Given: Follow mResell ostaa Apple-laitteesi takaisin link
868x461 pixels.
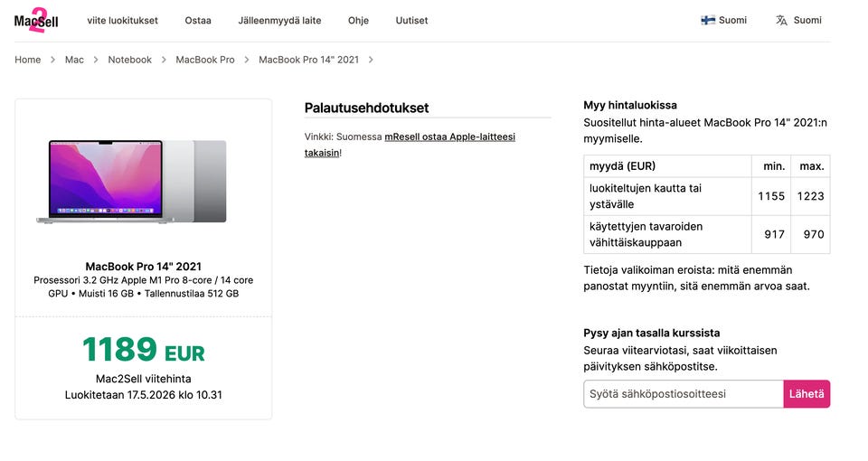Looking at the screenshot, I should 410,145.
